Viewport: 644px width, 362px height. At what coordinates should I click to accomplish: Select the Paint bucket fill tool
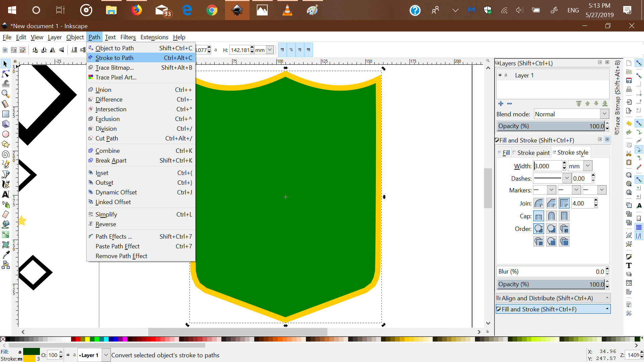pyautogui.click(x=6, y=225)
